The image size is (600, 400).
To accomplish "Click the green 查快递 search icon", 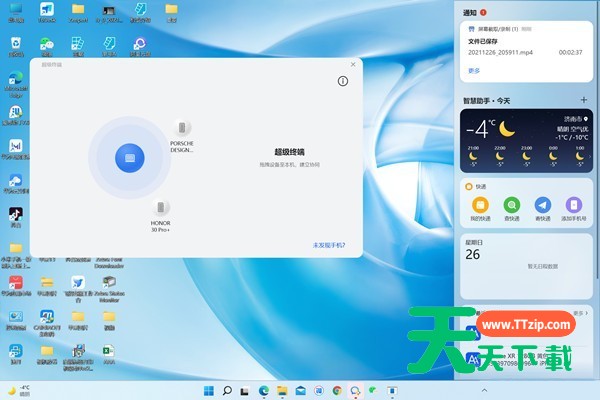I will tap(511, 204).
